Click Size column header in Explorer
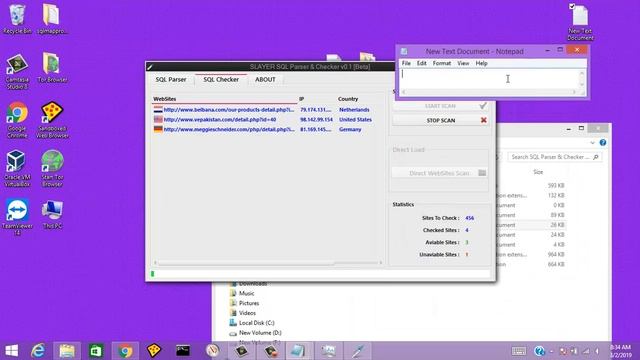 (538, 172)
